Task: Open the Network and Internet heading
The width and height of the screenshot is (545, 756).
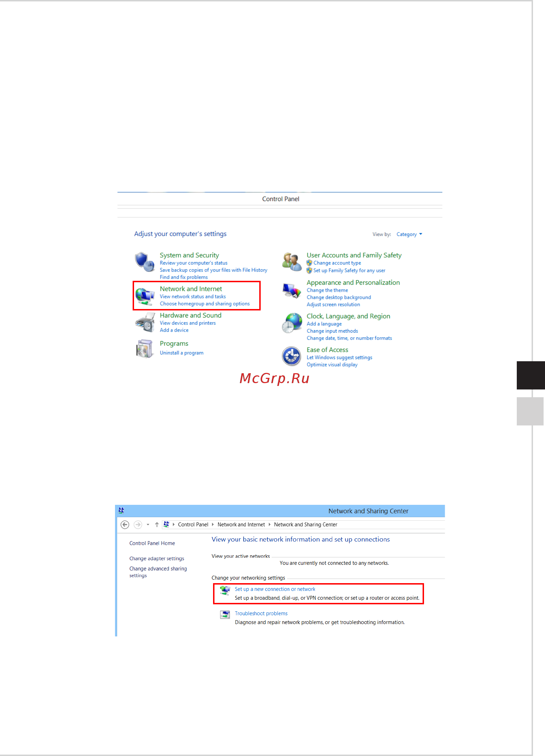Action: pos(191,289)
